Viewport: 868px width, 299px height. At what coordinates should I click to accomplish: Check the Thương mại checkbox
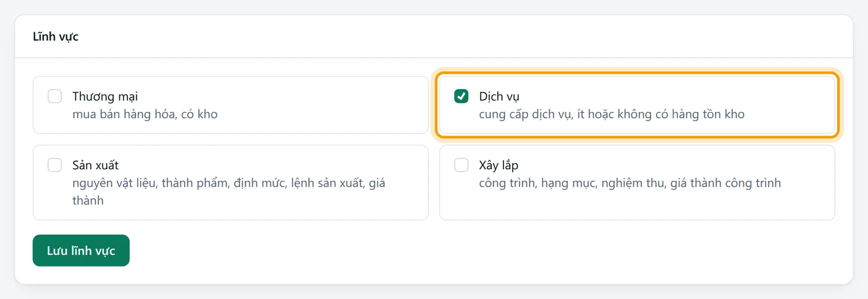coord(55,96)
